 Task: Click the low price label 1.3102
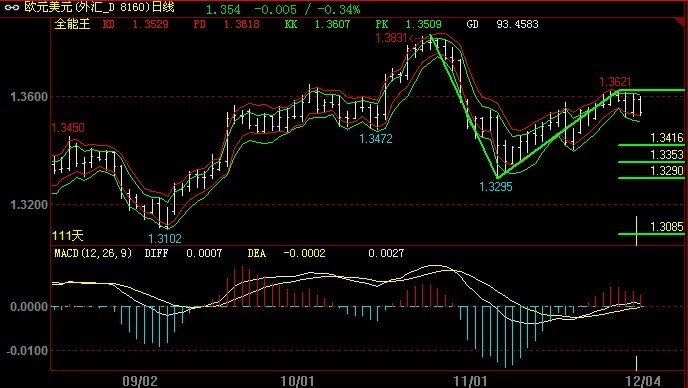tap(165, 239)
